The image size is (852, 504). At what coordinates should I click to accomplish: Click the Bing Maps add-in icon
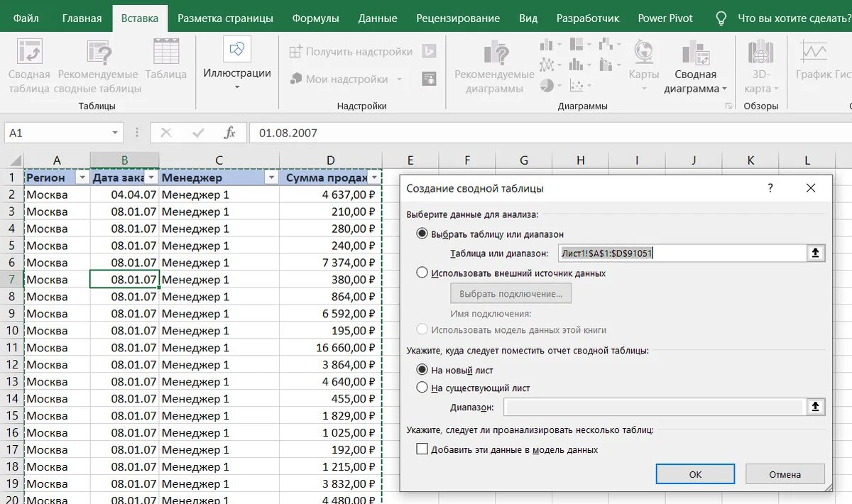(429, 52)
